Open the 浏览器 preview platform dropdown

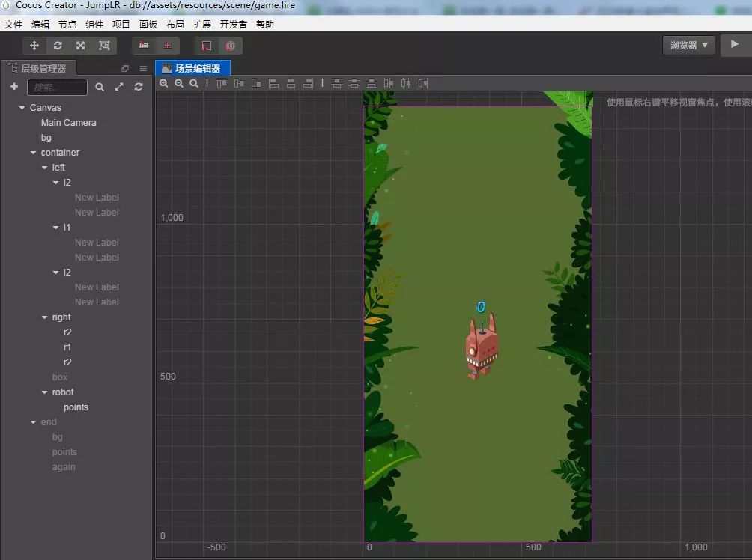coord(688,46)
